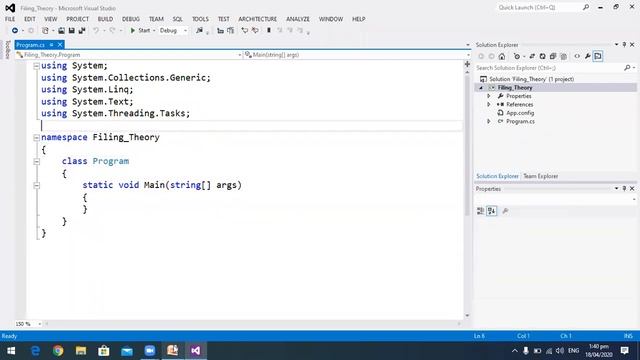
Task: Open Google Chrome from the taskbar
Action: [x=58, y=351]
